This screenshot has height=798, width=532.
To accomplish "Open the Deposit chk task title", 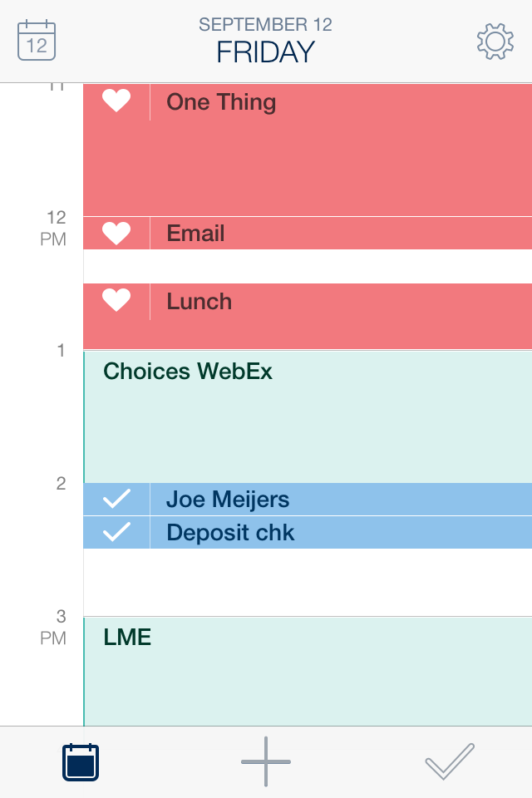I will pyautogui.click(x=231, y=532).
